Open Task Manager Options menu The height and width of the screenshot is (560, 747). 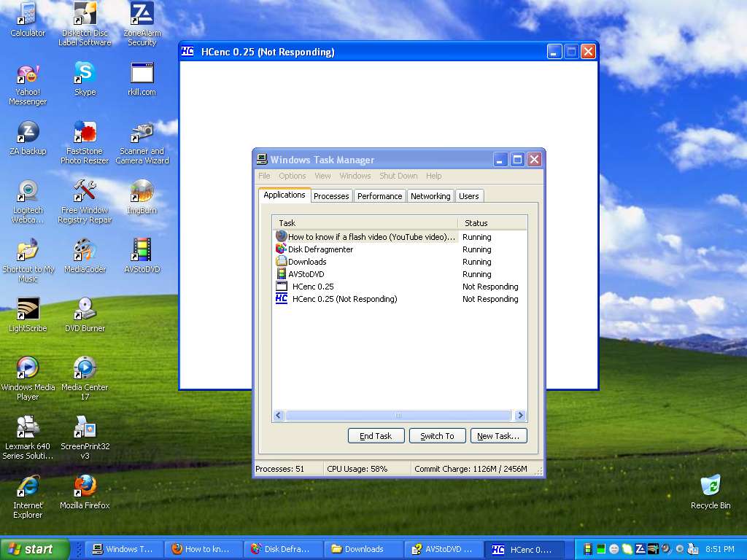tap(292, 176)
